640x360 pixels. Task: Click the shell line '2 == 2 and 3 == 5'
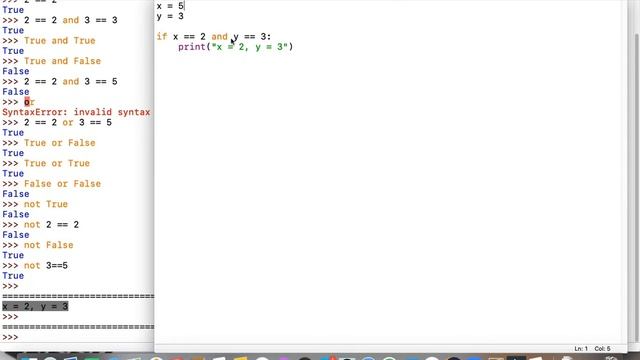click(x=71, y=81)
